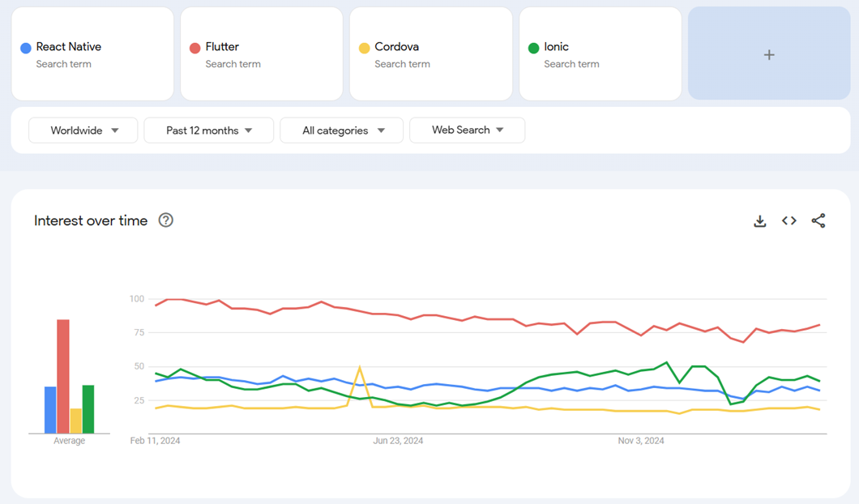Click the 25 y-axis value
The image size is (859, 504).
click(139, 400)
